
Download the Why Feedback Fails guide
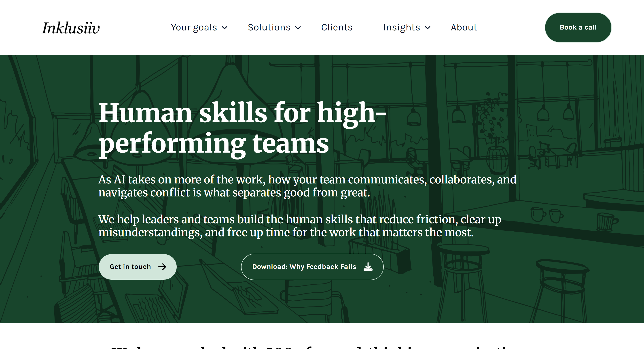click(x=312, y=267)
